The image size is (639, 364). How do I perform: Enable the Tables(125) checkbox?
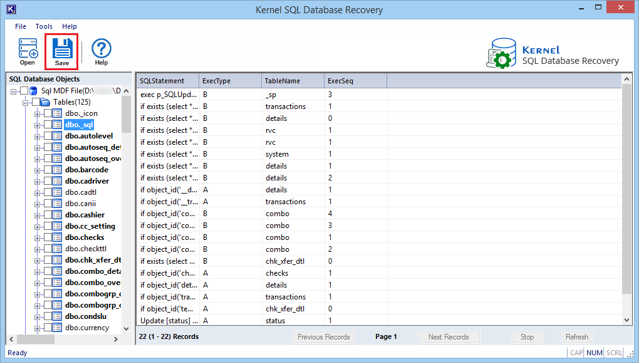click(36, 102)
